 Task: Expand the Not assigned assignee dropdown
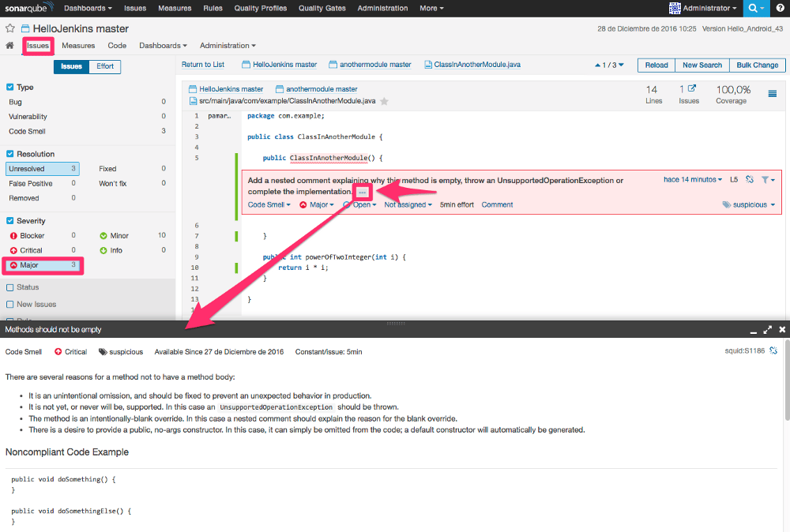[x=408, y=205]
